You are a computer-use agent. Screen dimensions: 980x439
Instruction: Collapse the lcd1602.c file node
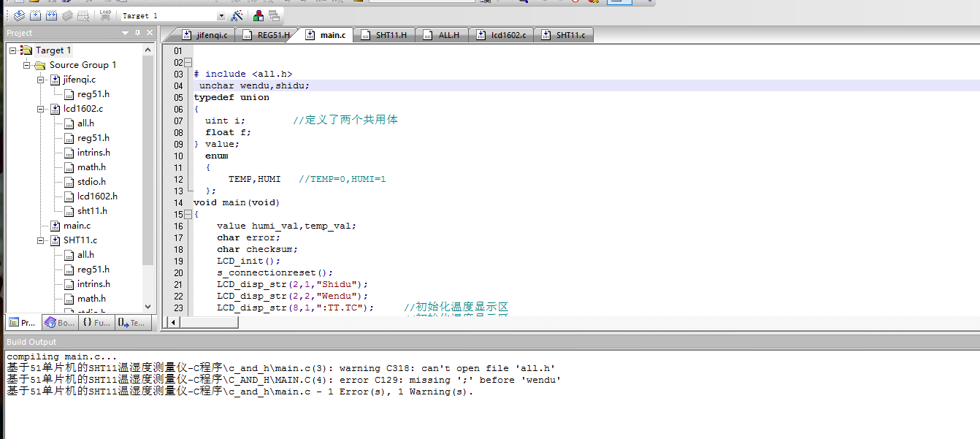click(x=42, y=109)
